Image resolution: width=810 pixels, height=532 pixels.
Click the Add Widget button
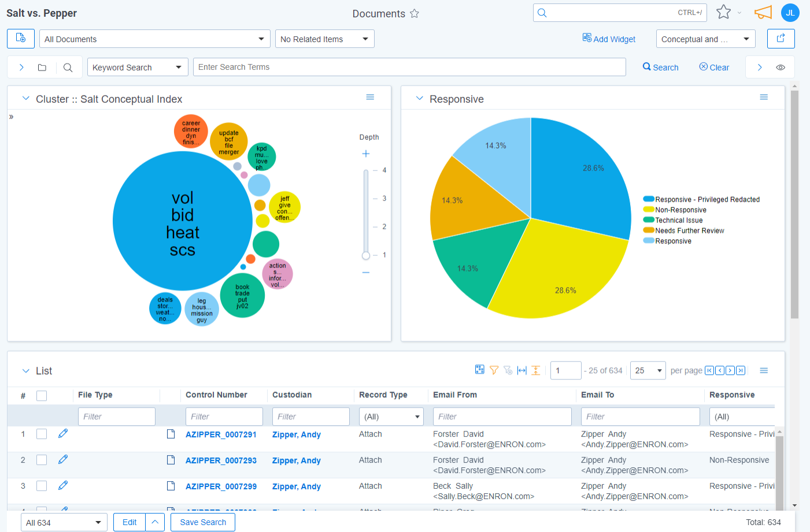(x=609, y=39)
